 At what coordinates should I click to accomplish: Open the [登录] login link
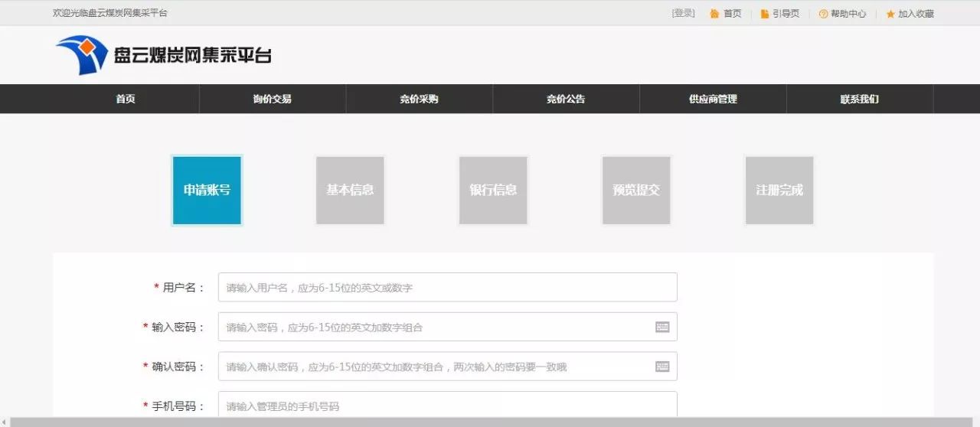pyautogui.click(x=683, y=13)
